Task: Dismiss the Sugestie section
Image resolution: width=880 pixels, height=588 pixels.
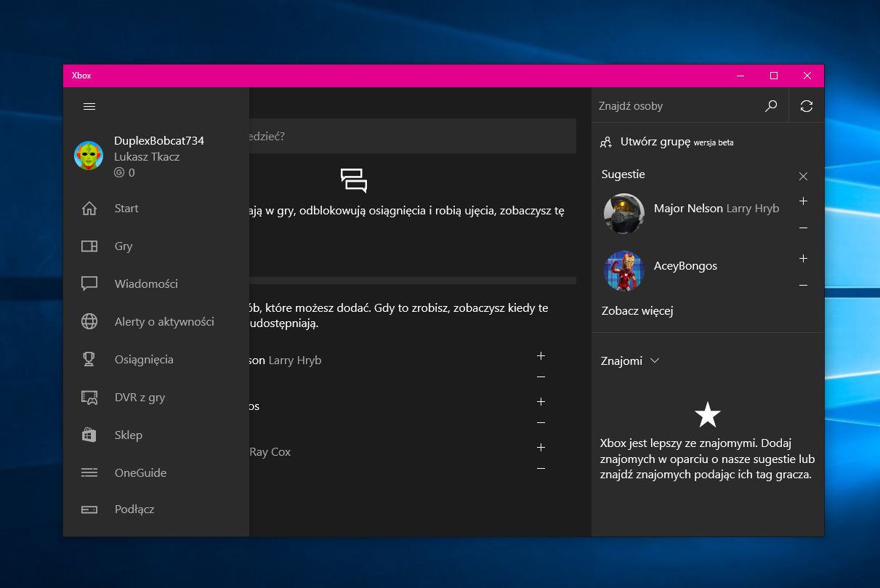Action: tap(803, 176)
